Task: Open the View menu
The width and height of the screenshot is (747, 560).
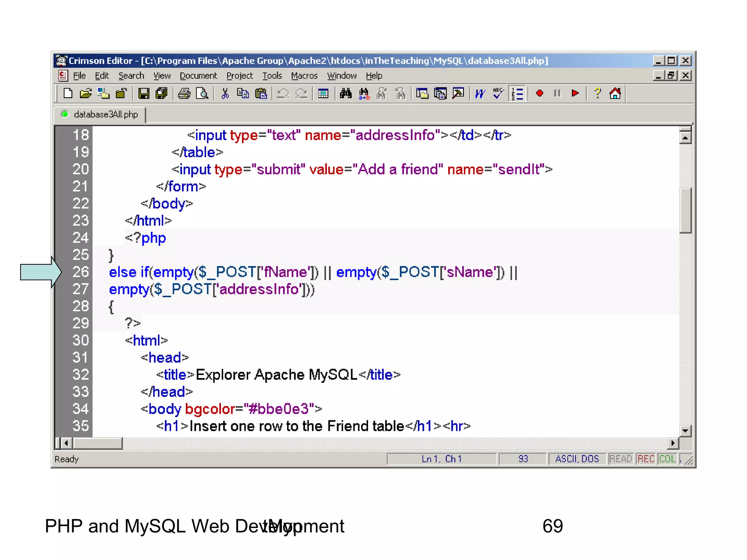Action: coord(162,76)
